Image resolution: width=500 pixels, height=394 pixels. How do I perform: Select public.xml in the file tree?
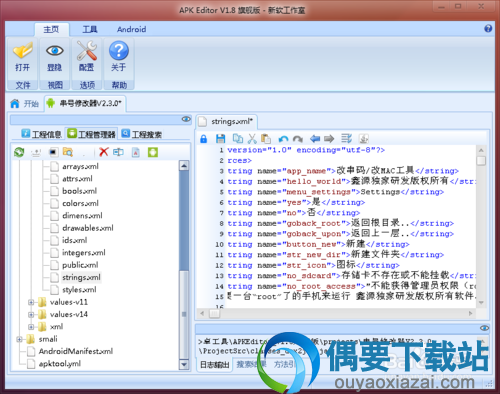click(x=80, y=265)
